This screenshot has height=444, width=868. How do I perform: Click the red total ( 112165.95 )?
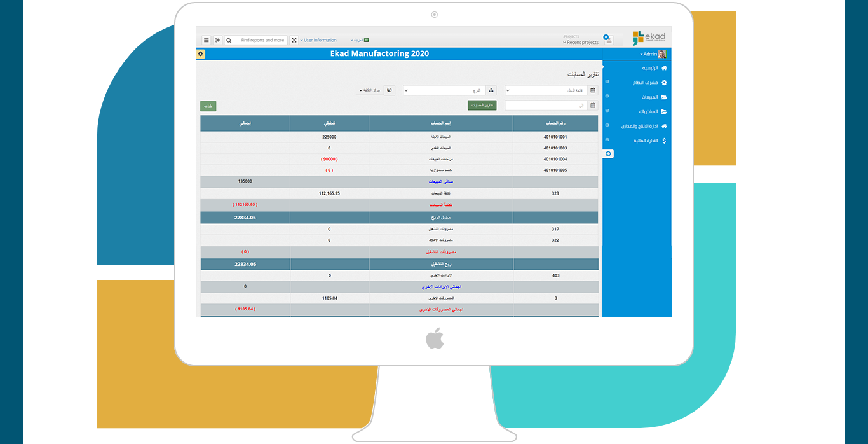click(245, 205)
